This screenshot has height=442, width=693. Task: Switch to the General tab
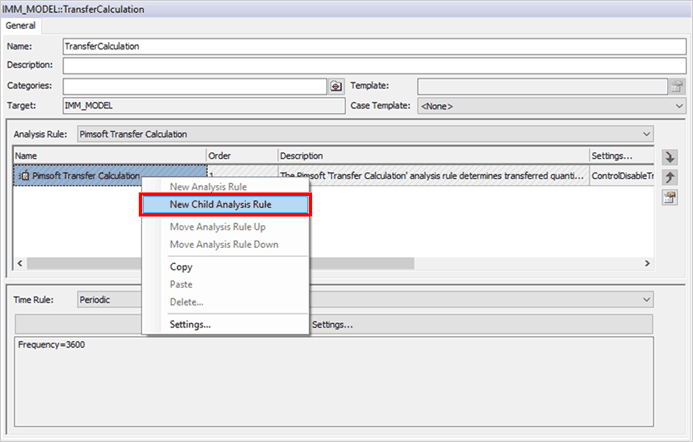click(x=21, y=25)
